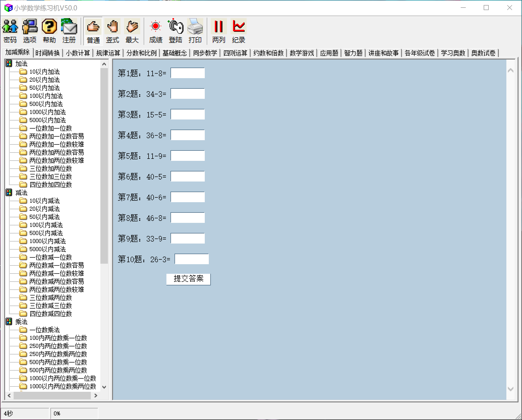Toggle the 两列 two columns icon
Screen dimensions: 522x420
coord(219,26)
